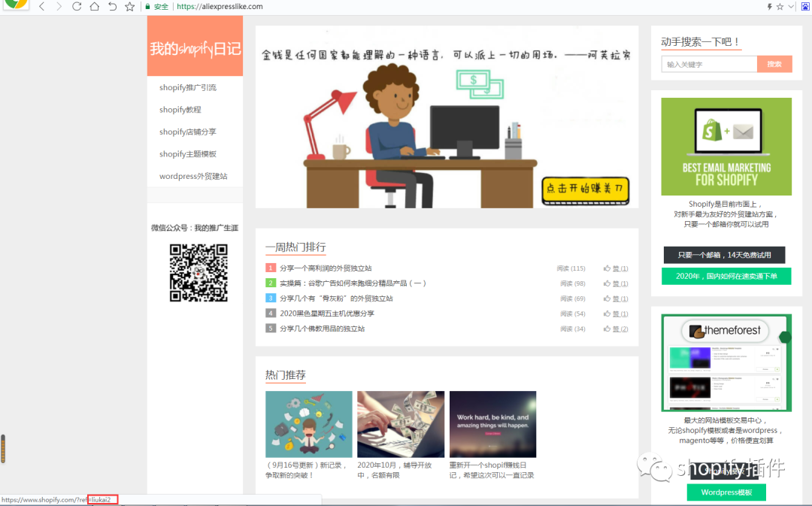Click the thumbs-up icon next to 分享几个佛教用品的独立站
The width and height of the screenshot is (812, 506).
[x=607, y=329]
